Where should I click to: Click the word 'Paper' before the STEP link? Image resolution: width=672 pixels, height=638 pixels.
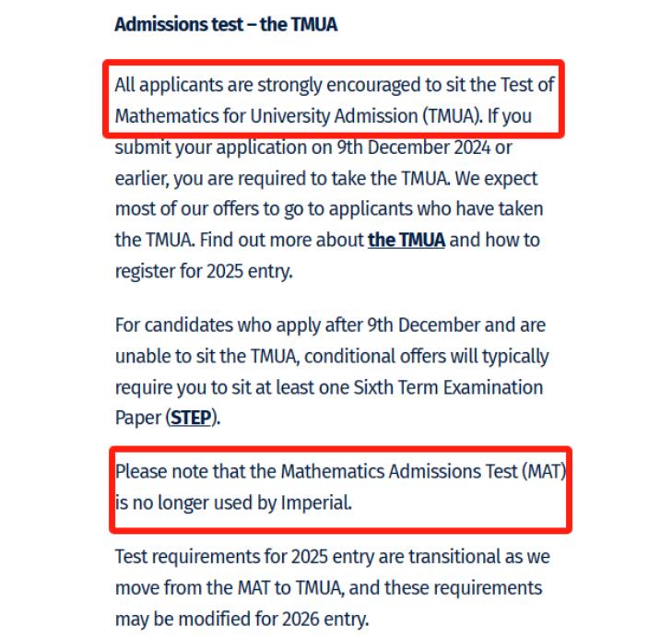[138, 418]
